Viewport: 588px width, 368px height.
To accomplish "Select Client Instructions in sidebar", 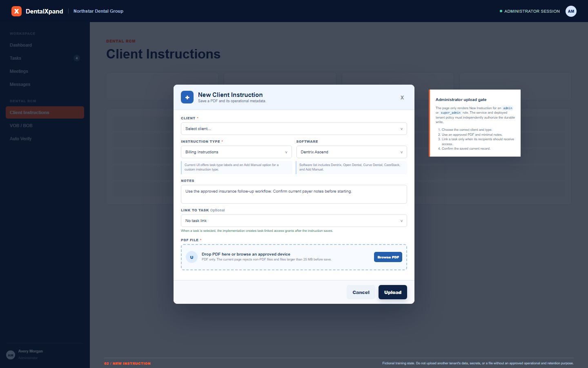I will coord(45,112).
